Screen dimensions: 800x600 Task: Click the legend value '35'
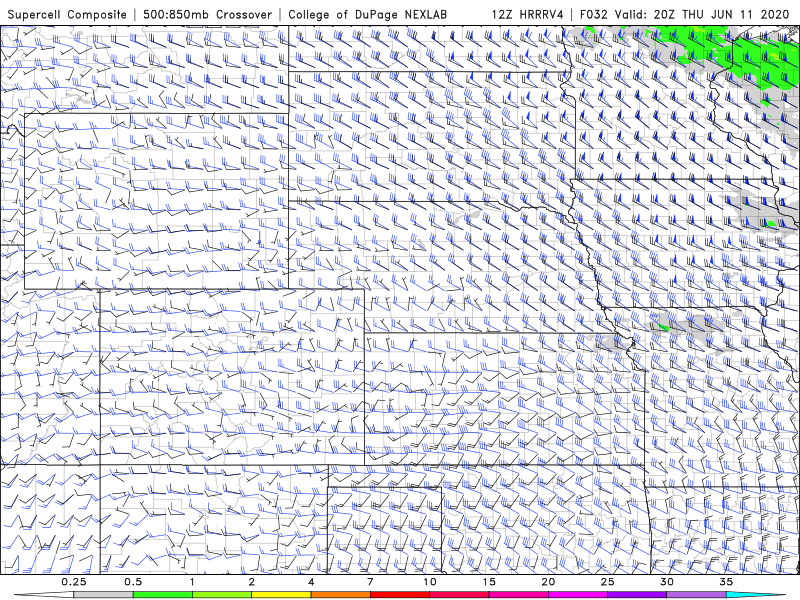727,582
